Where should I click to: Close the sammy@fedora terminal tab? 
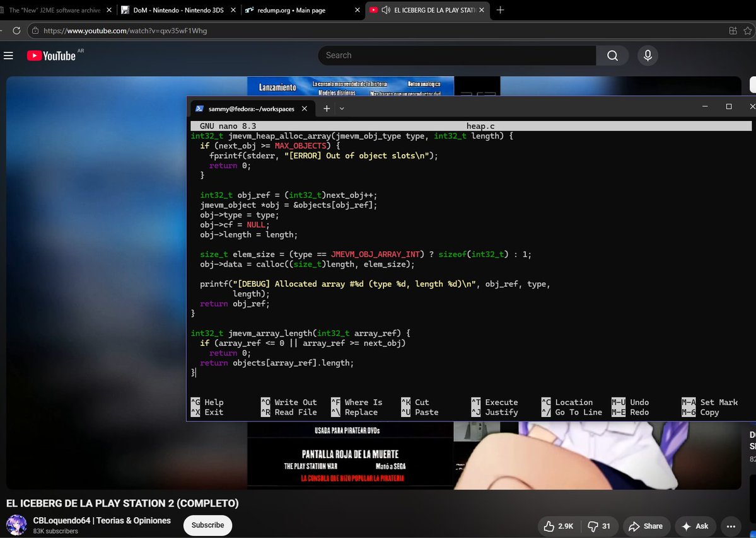click(x=305, y=109)
